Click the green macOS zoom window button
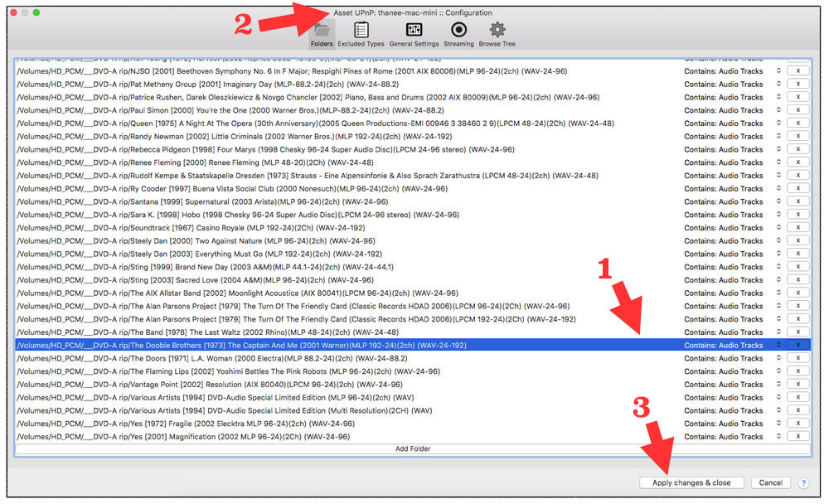This screenshot has width=829, height=504. coord(36,12)
